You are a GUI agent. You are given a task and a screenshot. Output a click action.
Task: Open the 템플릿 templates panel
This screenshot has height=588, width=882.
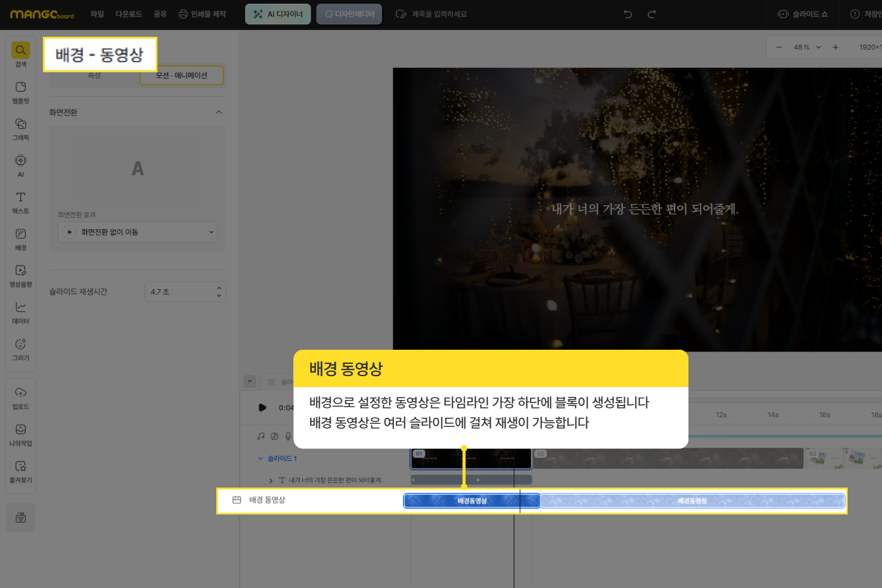21,91
